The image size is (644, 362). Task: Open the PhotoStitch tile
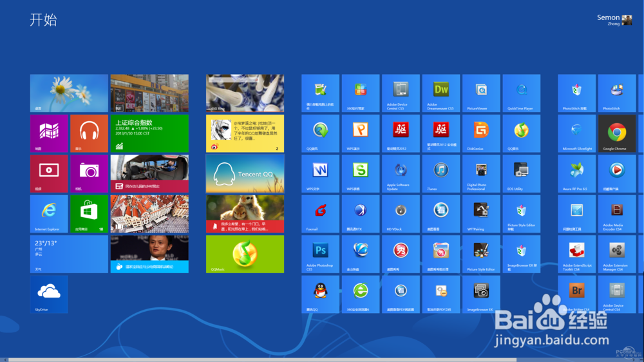[x=617, y=93]
